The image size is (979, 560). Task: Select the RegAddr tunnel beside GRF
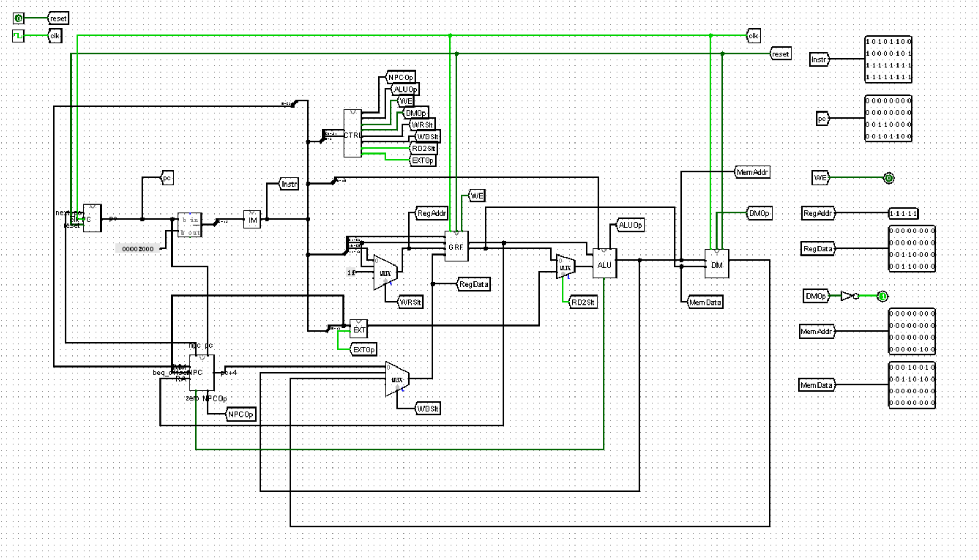(x=431, y=213)
